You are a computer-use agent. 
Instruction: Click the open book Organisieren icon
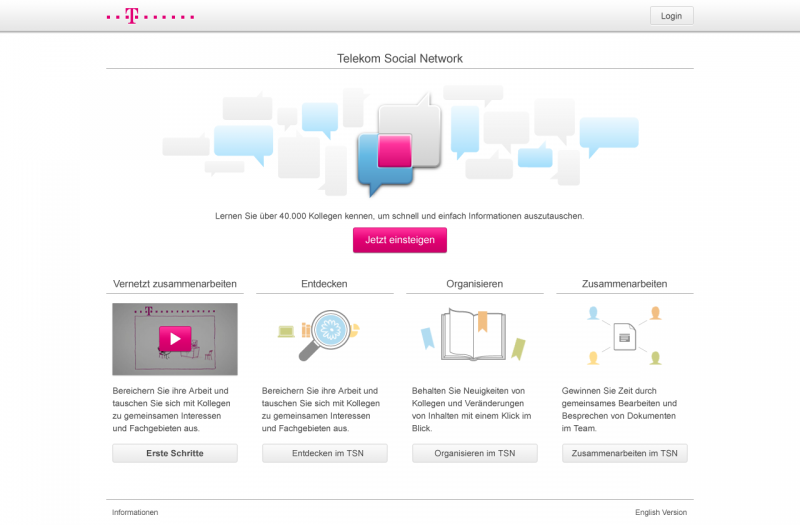474,334
